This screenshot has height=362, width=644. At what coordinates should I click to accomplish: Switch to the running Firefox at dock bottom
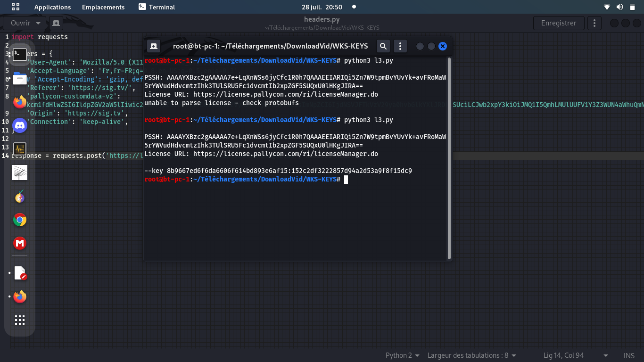20,296
